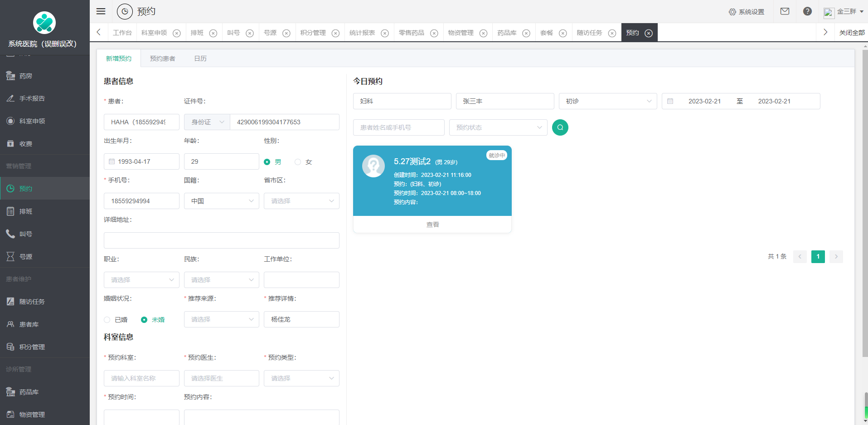Close the 套餐 tab
The image size is (868, 425).
point(563,33)
